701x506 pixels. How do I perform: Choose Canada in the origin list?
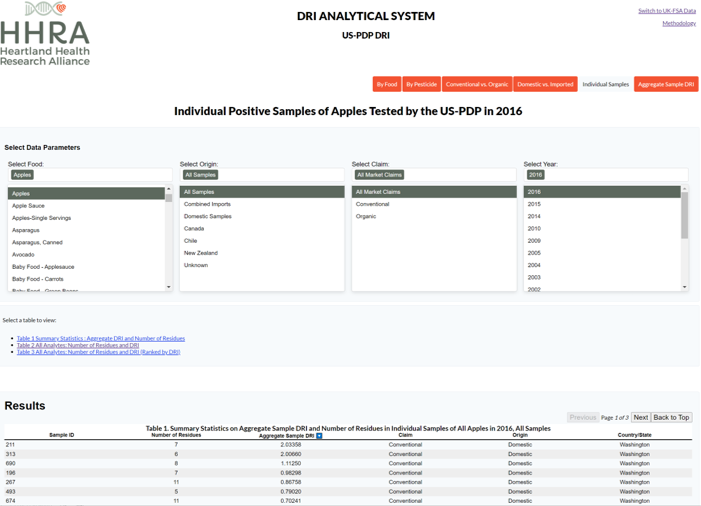click(x=262, y=228)
